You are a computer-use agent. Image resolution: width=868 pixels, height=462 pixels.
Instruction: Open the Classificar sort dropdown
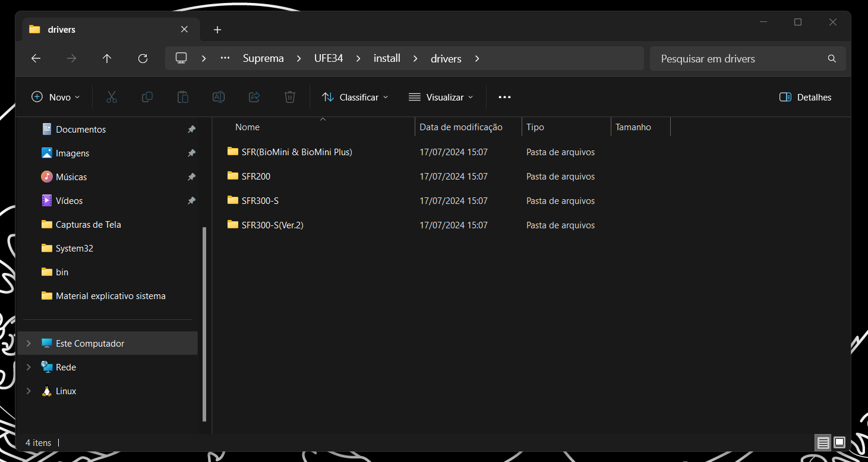tap(355, 97)
